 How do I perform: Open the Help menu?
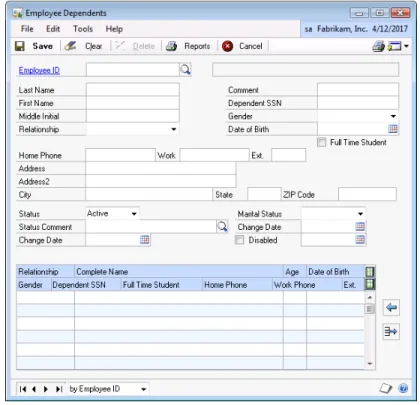114,29
